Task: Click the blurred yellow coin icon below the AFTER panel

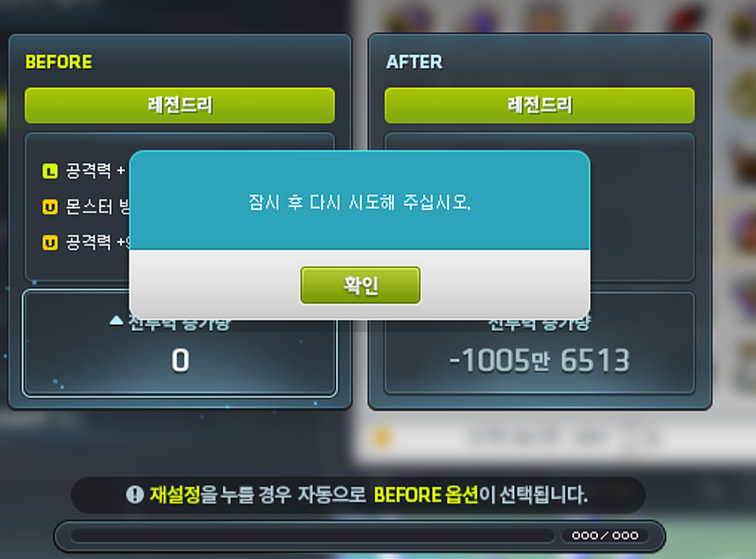Action: coord(382,438)
